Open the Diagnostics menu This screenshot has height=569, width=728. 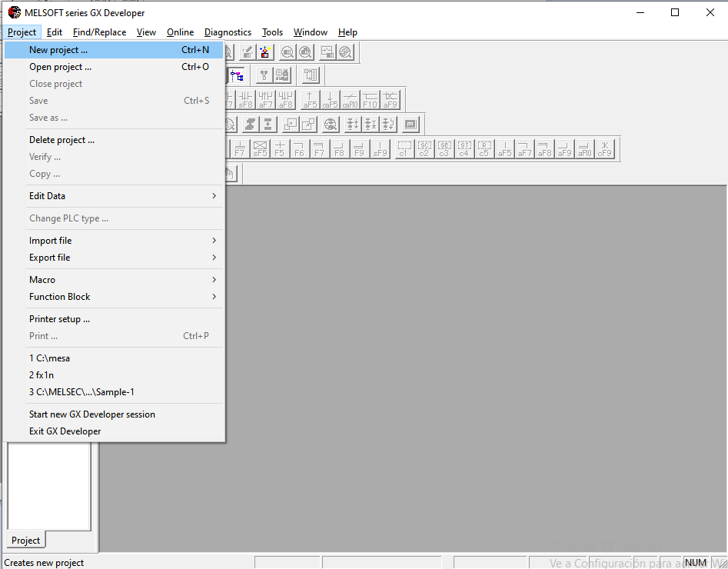(x=228, y=32)
